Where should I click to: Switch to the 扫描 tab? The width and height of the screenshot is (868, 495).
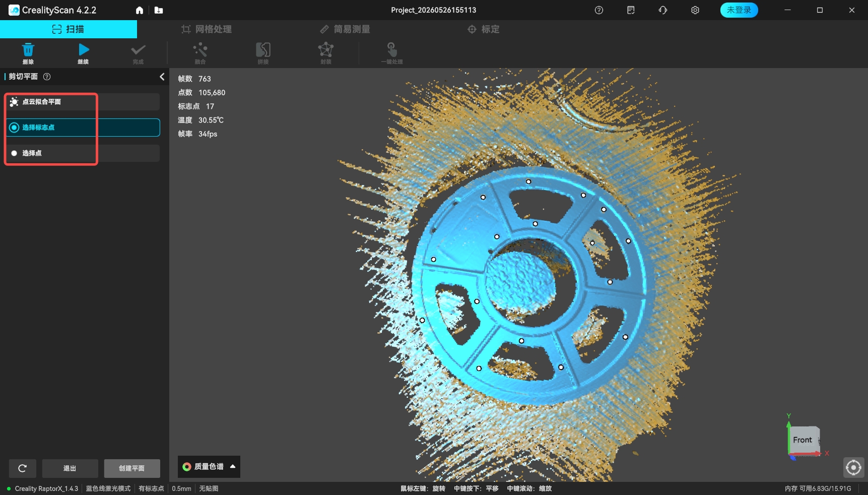[x=69, y=29]
